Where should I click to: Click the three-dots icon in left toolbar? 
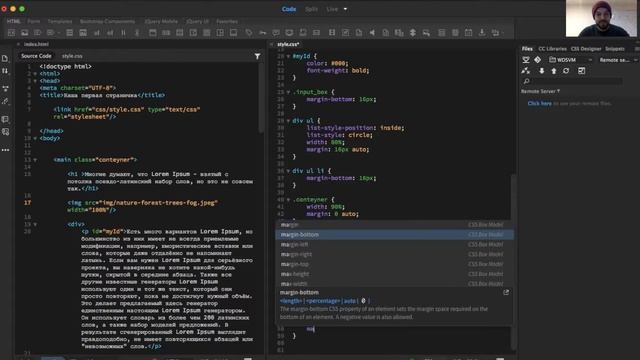(x=5, y=150)
